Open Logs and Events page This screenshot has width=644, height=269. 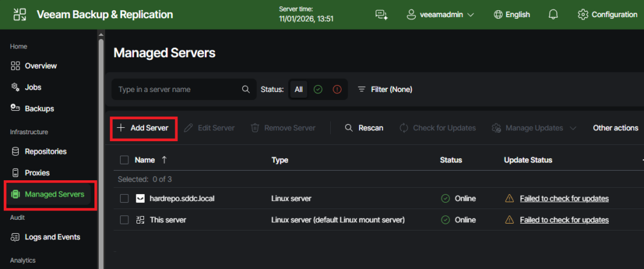[52, 237]
